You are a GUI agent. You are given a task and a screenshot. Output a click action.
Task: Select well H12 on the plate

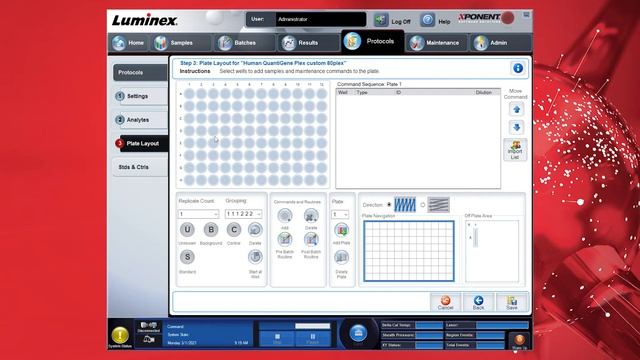point(322,180)
